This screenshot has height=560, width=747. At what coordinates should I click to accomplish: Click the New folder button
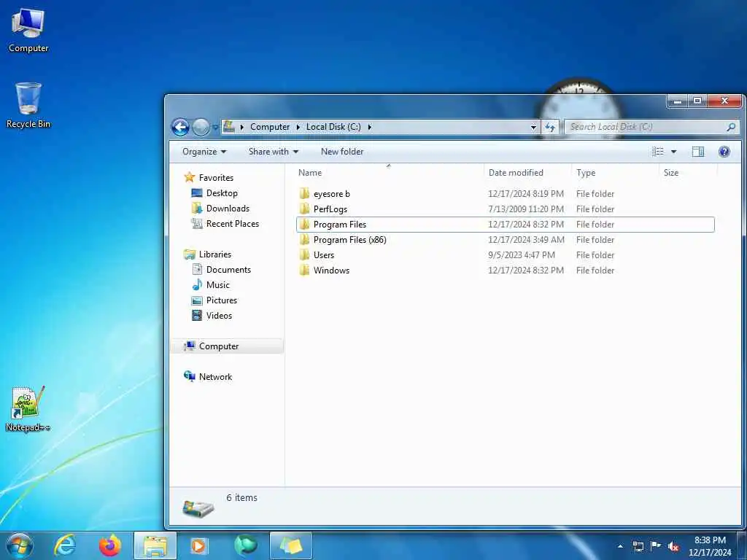[x=342, y=152]
